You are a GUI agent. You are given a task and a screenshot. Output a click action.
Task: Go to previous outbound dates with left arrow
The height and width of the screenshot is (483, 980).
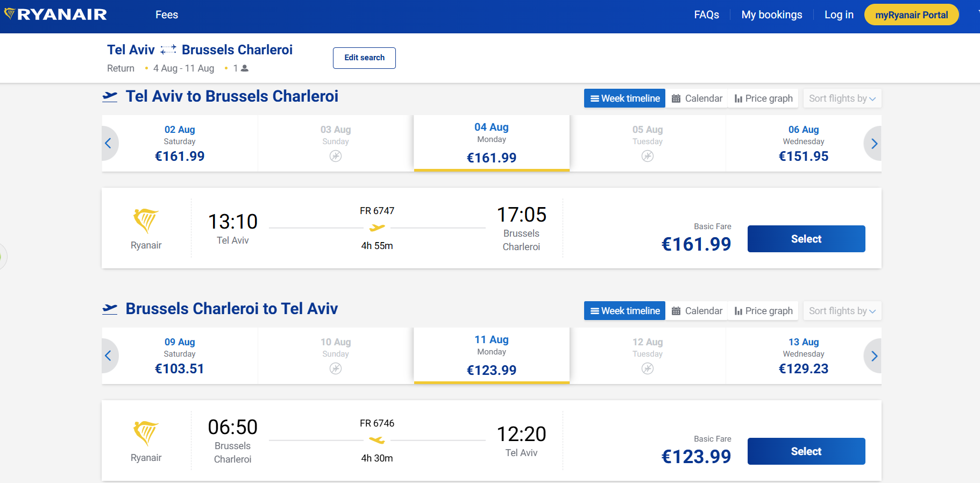point(108,144)
